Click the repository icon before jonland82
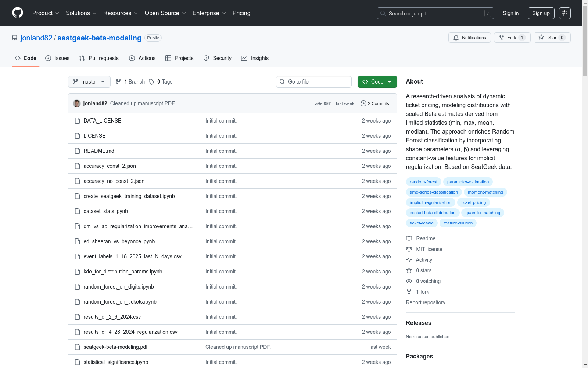The image size is (588, 368). coord(15,38)
